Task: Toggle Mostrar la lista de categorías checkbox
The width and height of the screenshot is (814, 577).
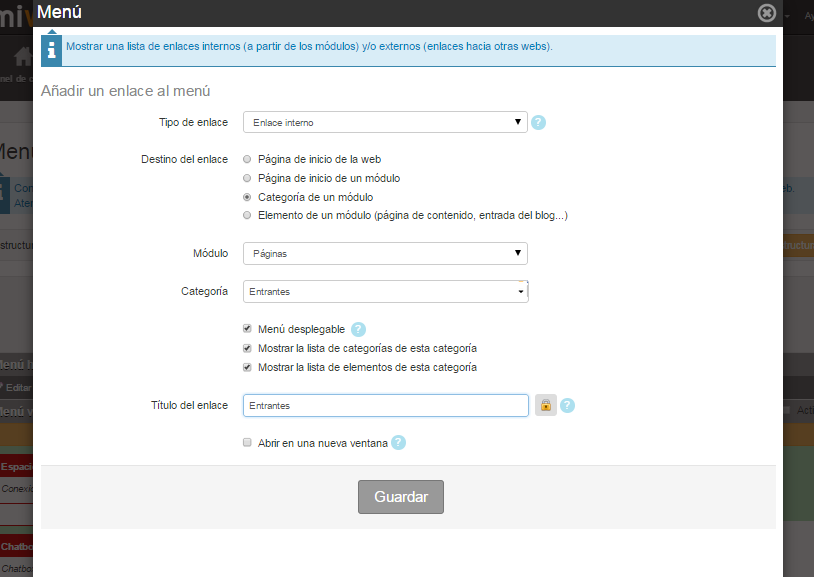Action: coord(247,348)
